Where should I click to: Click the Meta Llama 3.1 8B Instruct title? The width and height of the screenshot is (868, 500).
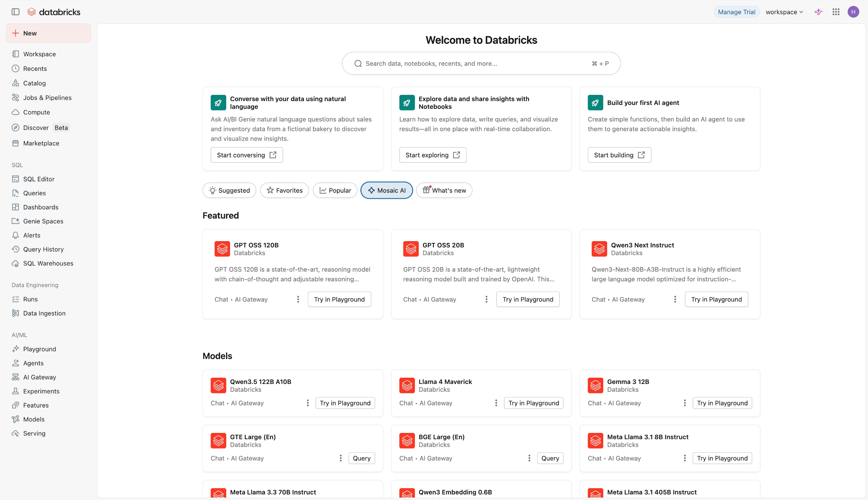click(x=648, y=437)
